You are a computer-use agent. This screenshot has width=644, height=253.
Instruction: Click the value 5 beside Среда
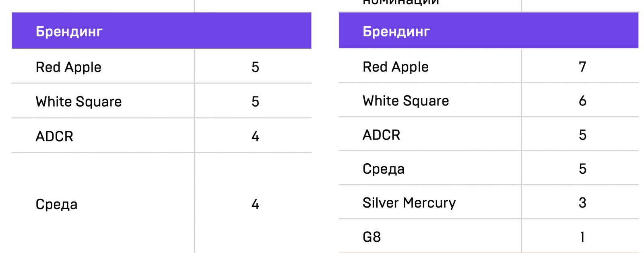pos(582,169)
